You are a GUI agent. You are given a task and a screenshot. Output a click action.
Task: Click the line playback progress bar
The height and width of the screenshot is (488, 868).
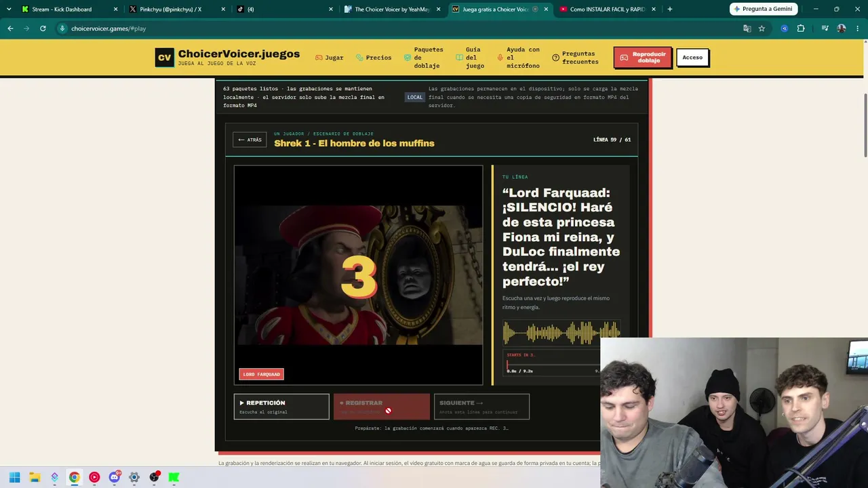[553, 364]
